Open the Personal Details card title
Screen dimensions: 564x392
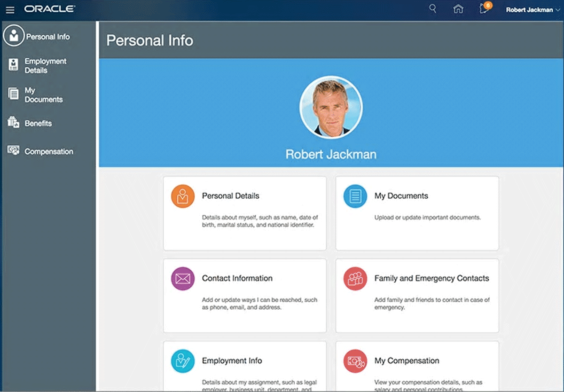tap(230, 196)
